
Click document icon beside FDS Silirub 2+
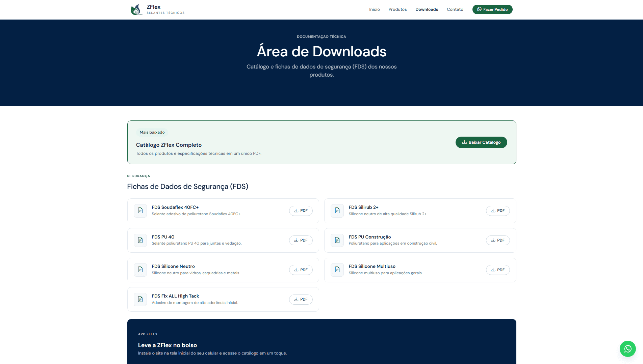[x=337, y=211]
